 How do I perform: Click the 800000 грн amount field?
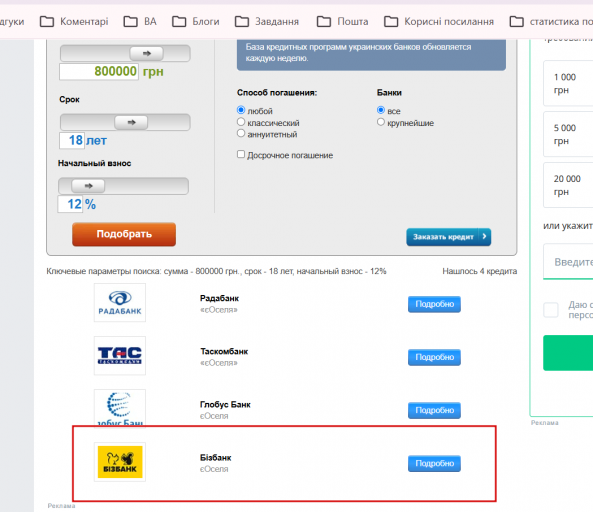coord(99,71)
